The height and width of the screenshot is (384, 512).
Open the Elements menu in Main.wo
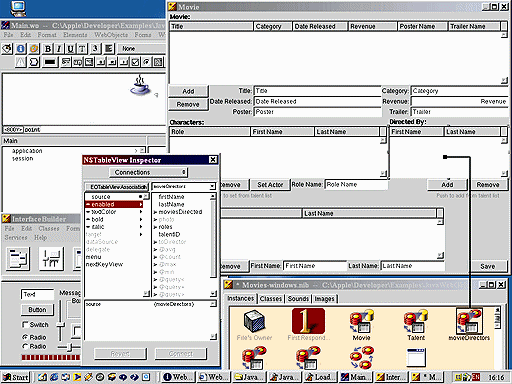tap(75, 35)
